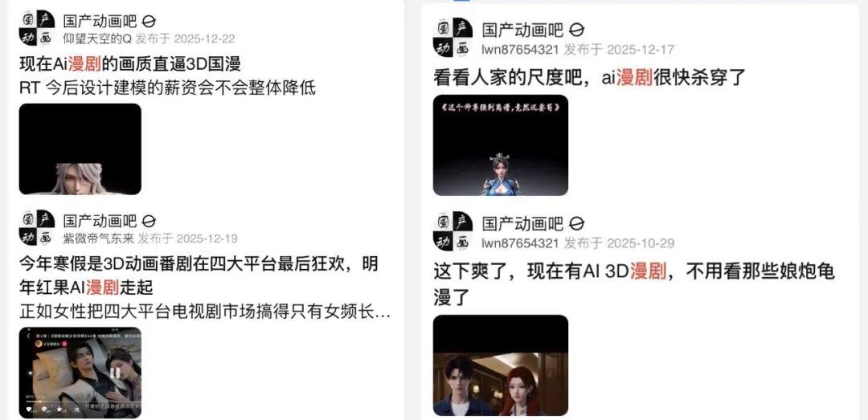Open post titled 看看人家的尺度吧，ai漫剧很快杀穿了
Screen dimensions: 868x420
[x=590, y=77]
